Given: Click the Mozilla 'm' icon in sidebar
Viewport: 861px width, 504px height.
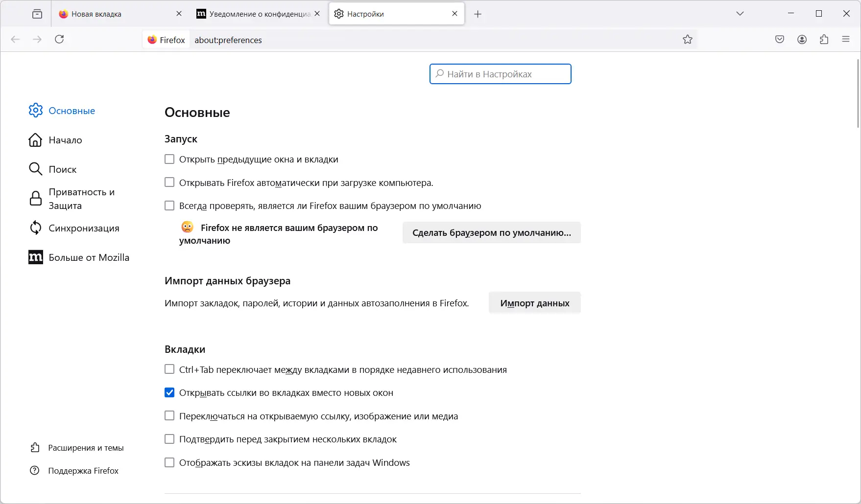Looking at the screenshot, I should (x=35, y=257).
